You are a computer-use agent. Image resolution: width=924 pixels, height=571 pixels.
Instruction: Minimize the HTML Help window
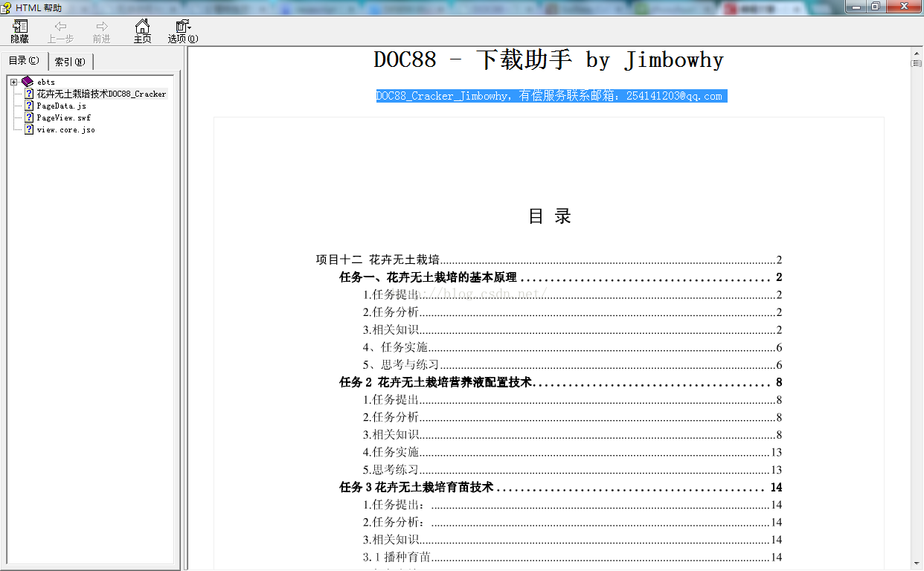click(856, 7)
